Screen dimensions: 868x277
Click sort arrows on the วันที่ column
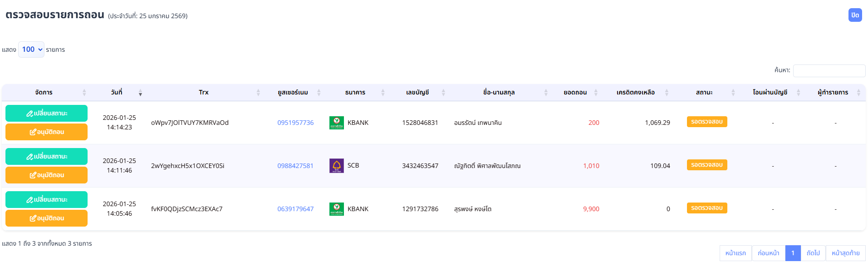pyautogui.click(x=140, y=93)
